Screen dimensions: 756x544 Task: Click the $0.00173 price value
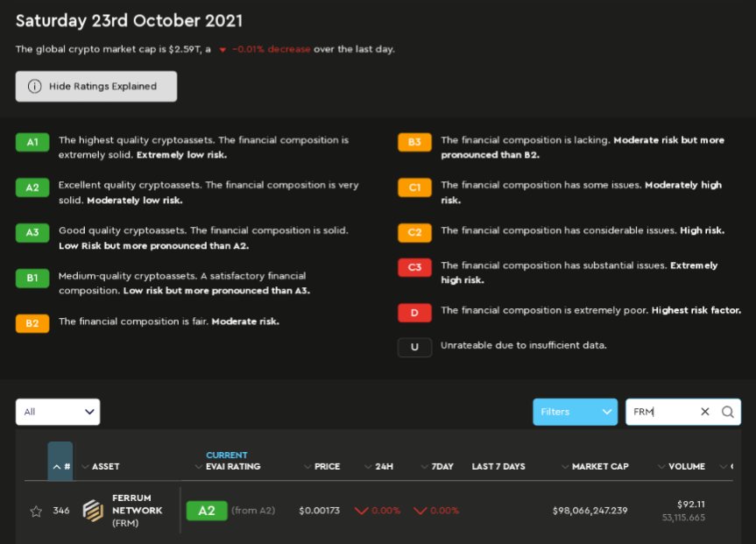(x=319, y=510)
